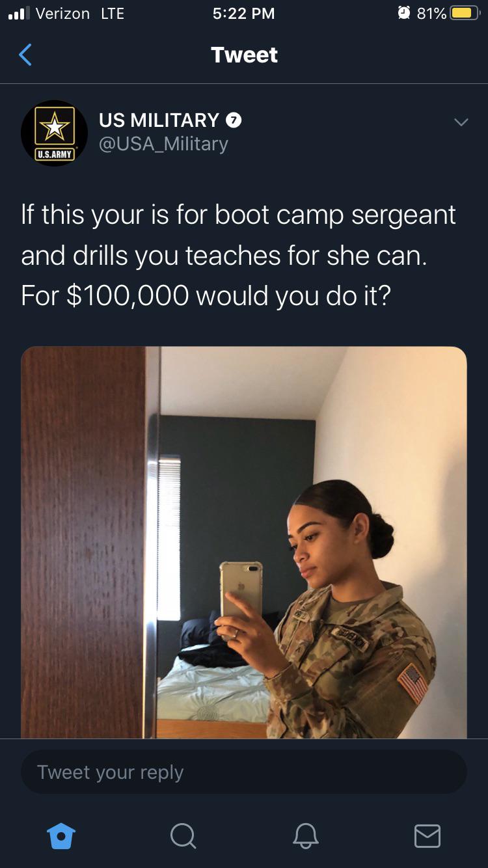Visit the @USA_Military handle

click(x=163, y=144)
